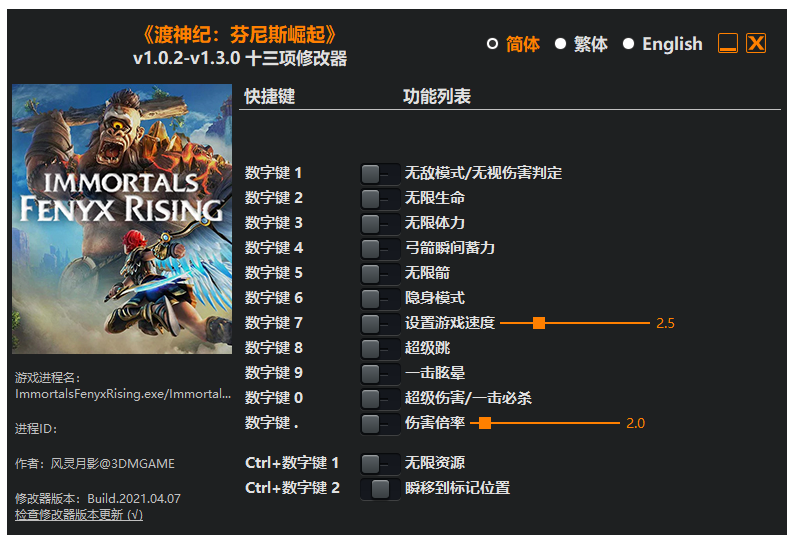Click the game speed slider handle
799x535 pixels.
click(539, 323)
